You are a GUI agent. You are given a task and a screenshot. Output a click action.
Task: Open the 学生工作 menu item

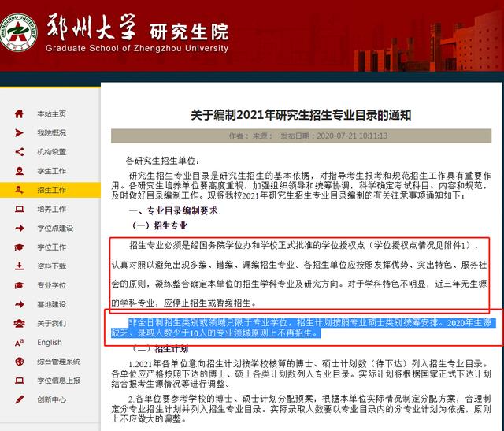click(x=51, y=171)
